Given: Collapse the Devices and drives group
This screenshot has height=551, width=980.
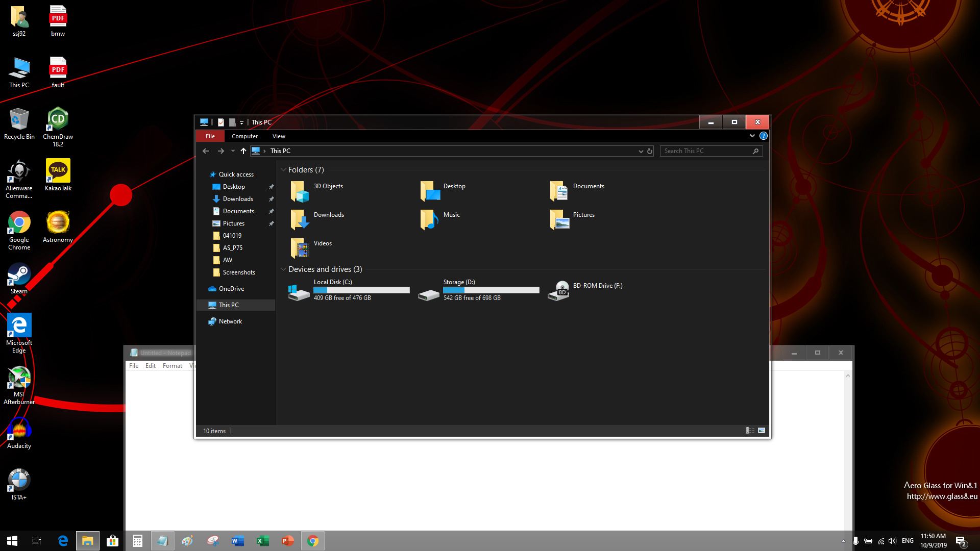Looking at the screenshot, I should coord(283,269).
